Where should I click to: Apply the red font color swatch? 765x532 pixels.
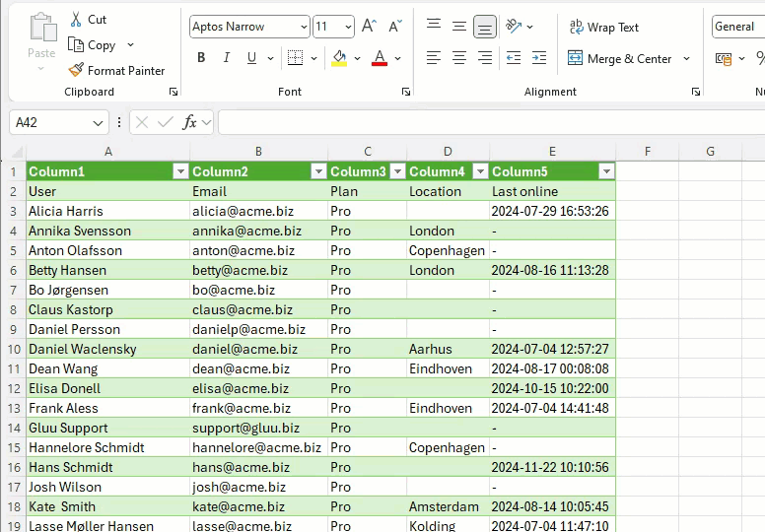click(x=380, y=59)
